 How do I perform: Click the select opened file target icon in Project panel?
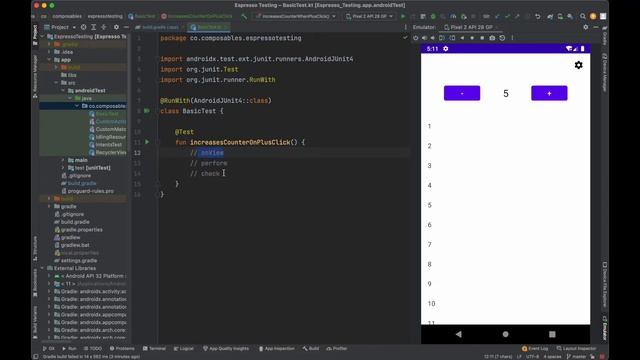84,27
